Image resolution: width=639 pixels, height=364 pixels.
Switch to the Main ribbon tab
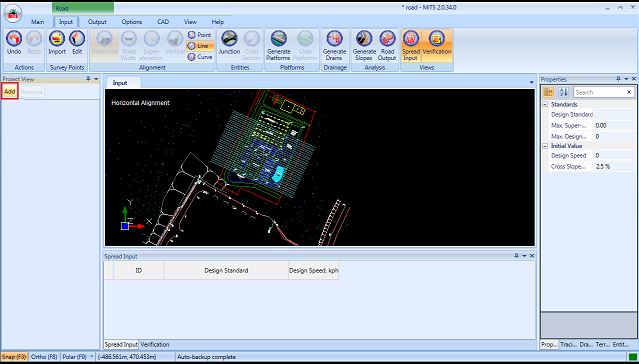point(38,22)
